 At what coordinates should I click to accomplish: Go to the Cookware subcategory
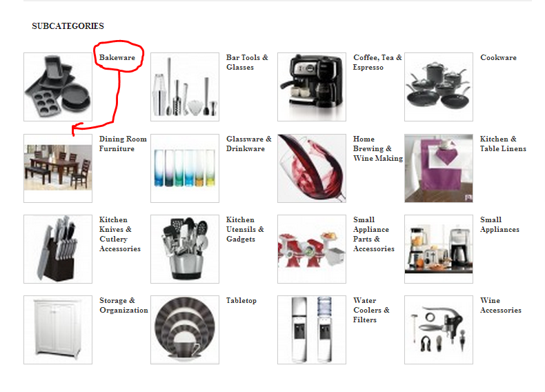[498, 58]
